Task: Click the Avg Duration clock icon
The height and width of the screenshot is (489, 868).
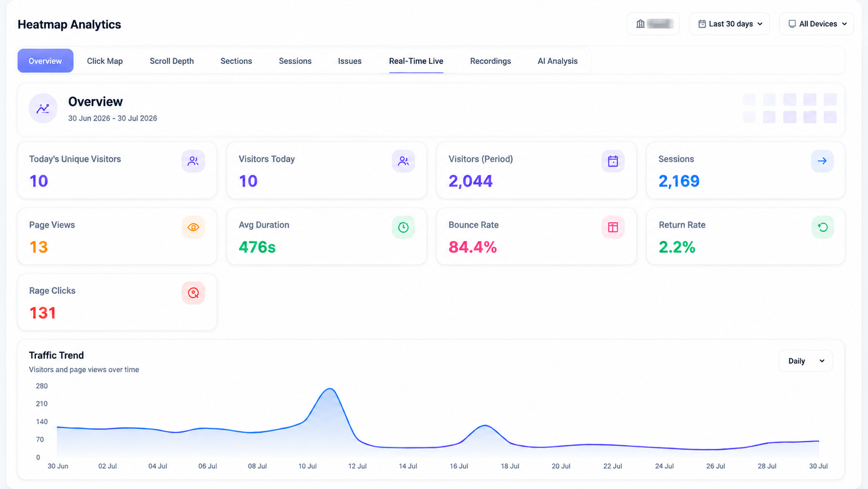Action: (403, 227)
